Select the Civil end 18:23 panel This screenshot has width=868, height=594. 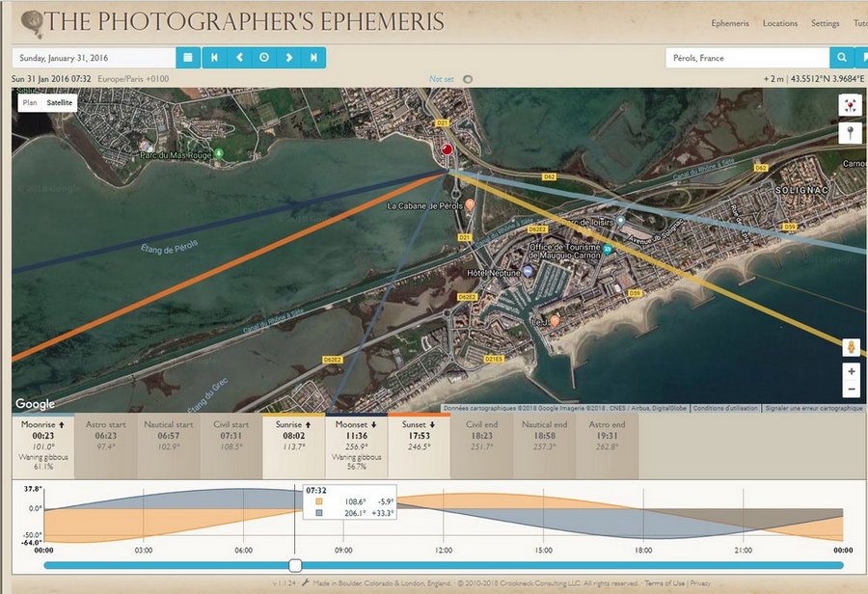pyautogui.click(x=481, y=445)
